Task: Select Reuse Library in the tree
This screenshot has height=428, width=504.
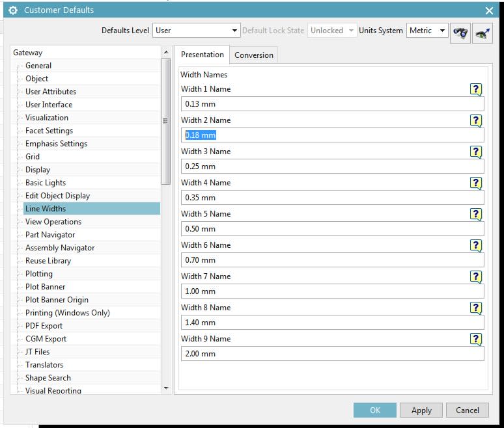Action: coord(48,261)
